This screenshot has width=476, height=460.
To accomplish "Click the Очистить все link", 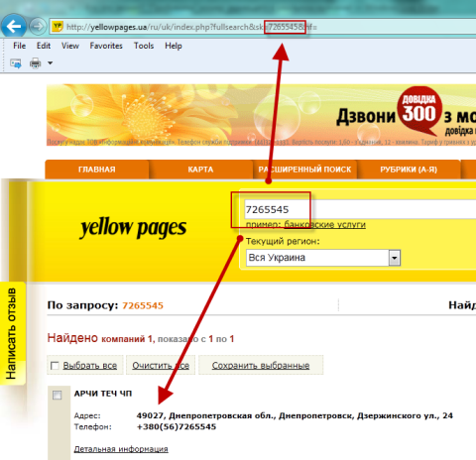I will (x=161, y=366).
